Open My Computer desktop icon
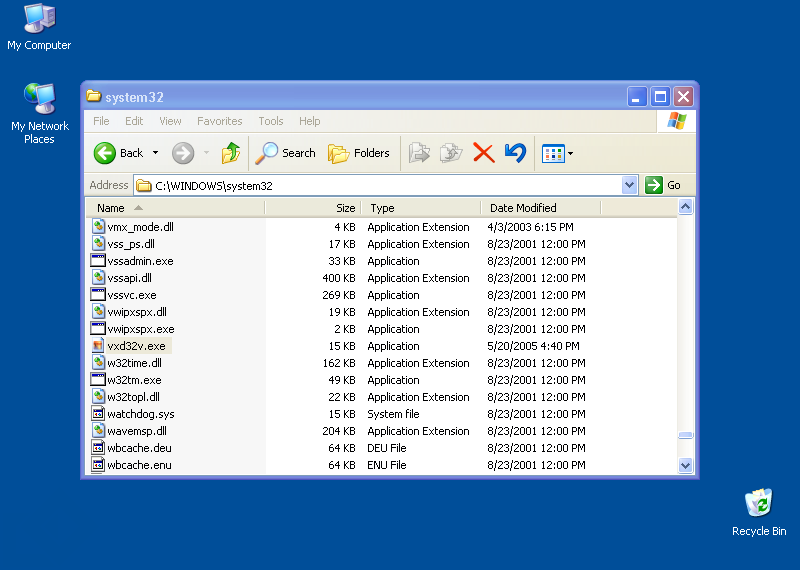 point(39,28)
